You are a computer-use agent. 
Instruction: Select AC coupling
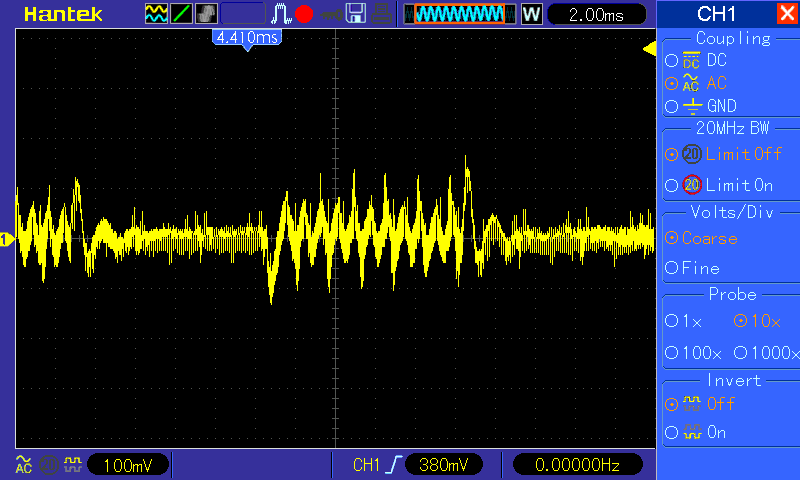[696, 83]
